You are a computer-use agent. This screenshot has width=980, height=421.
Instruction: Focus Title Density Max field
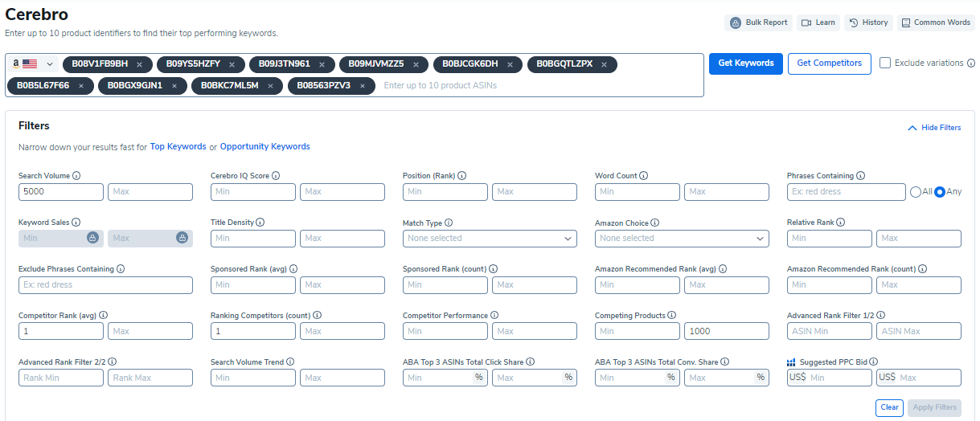342,239
